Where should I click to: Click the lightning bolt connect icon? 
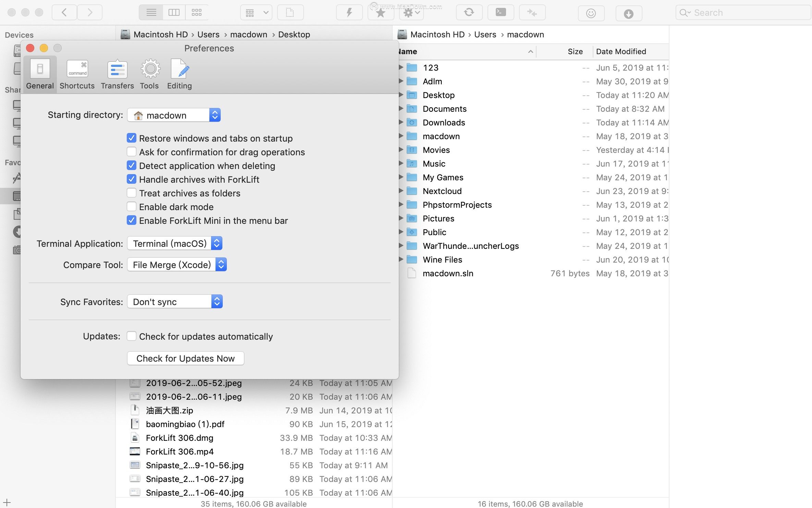349,13
